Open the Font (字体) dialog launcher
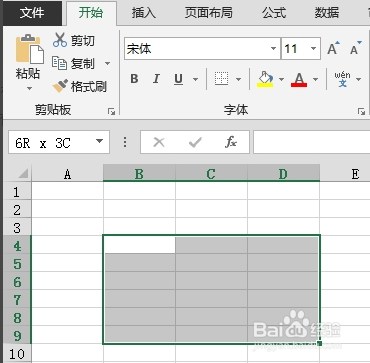The height and width of the screenshot is (363, 370). (361, 112)
